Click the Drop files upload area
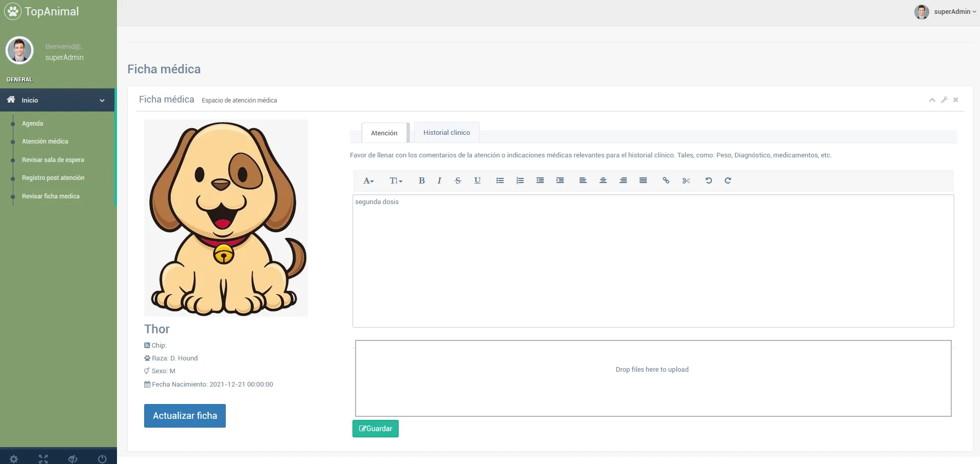Viewport: 980px width, 464px height. pos(653,378)
